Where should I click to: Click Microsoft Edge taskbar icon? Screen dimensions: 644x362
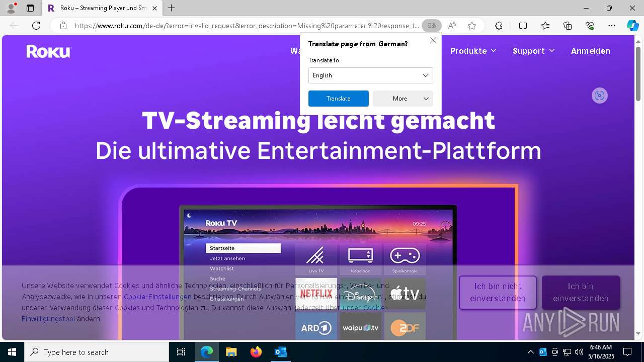pyautogui.click(x=207, y=352)
